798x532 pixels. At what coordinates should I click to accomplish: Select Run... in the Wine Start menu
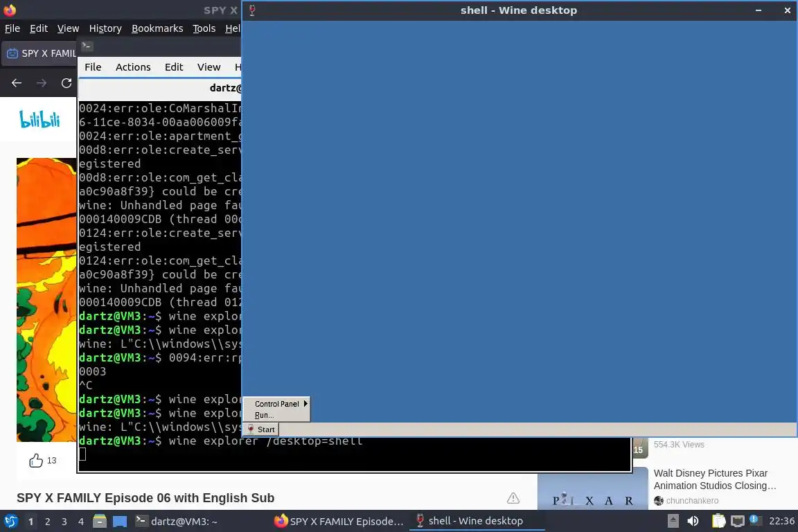(x=264, y=415)
